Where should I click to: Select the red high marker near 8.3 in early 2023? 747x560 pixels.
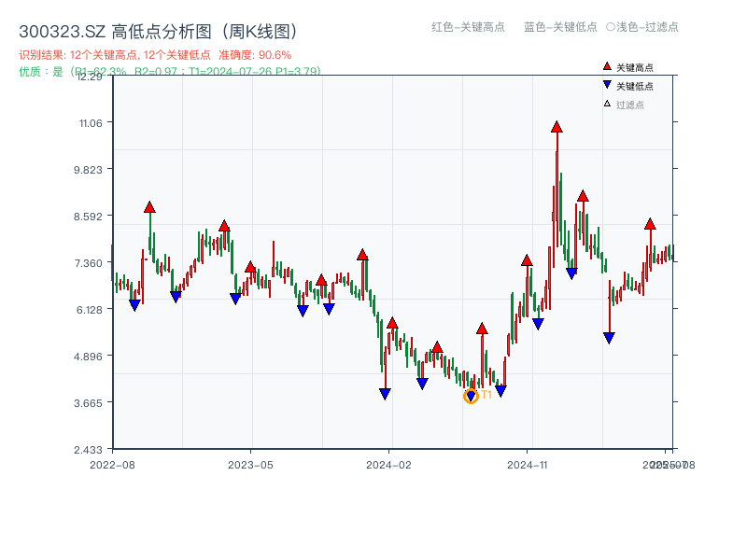224,226
